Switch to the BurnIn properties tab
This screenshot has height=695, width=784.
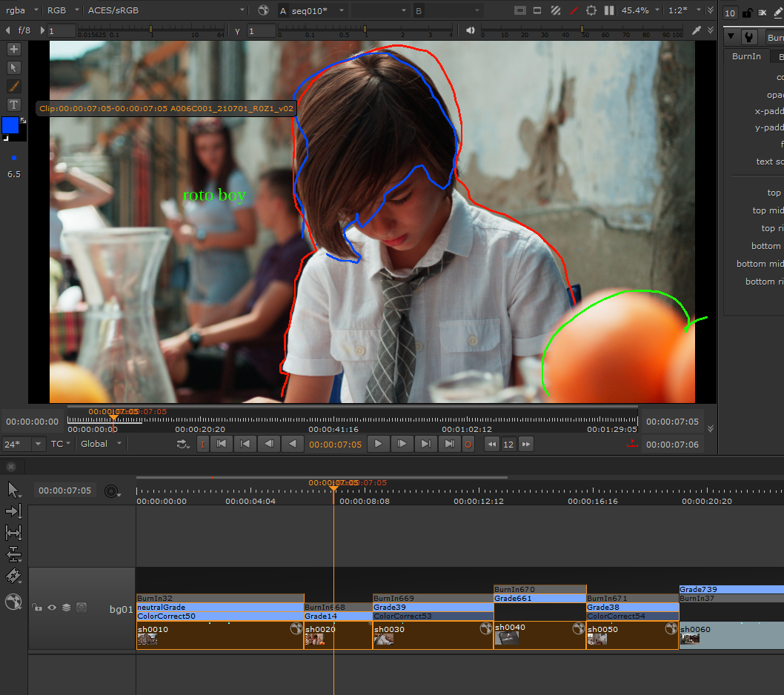click(746, 56)
